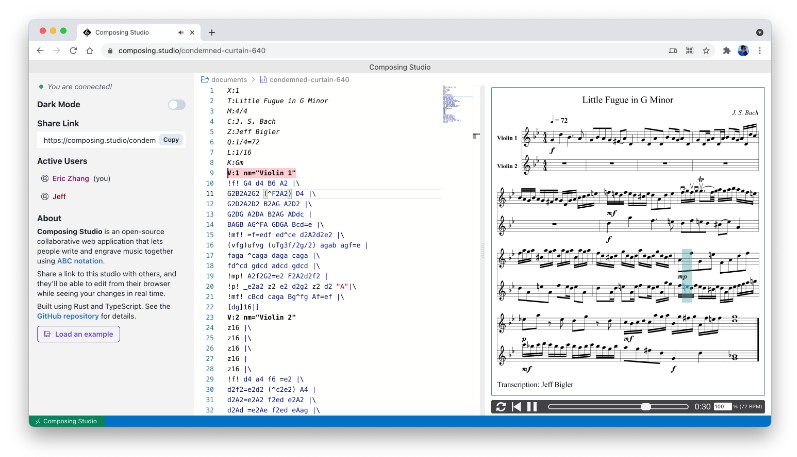Click the Composing Studio status bar icon

38,422
